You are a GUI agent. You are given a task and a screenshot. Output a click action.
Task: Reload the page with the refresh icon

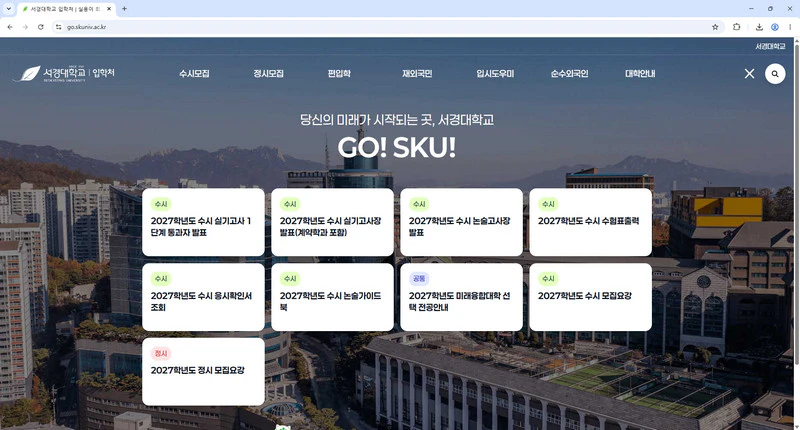tap(40, 27)
